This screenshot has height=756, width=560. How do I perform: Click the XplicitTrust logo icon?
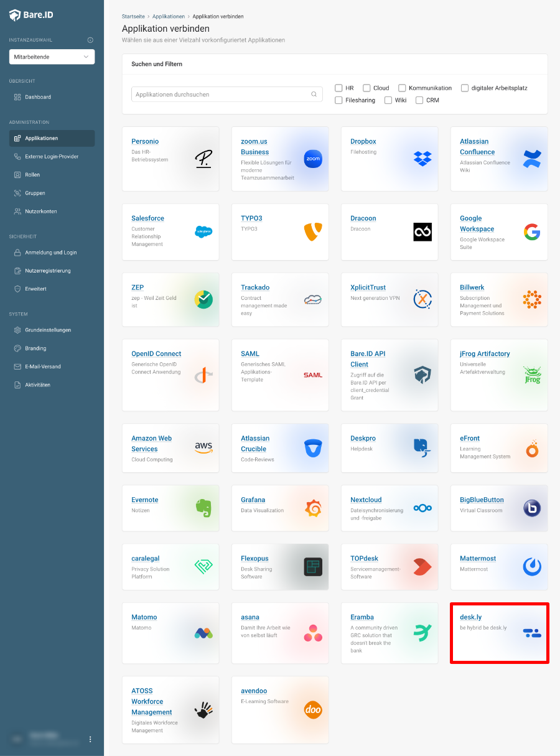click(422, 299)
